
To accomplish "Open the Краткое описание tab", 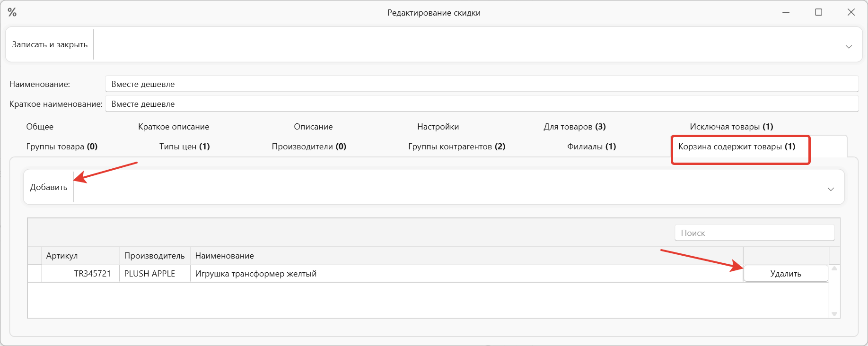I will click(x=174, y=127).
